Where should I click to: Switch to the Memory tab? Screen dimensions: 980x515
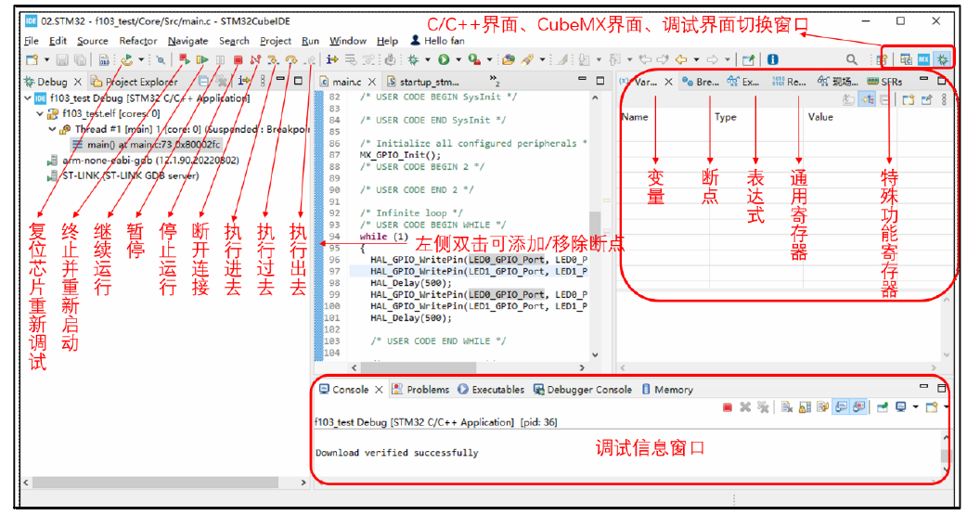(667, 390)
